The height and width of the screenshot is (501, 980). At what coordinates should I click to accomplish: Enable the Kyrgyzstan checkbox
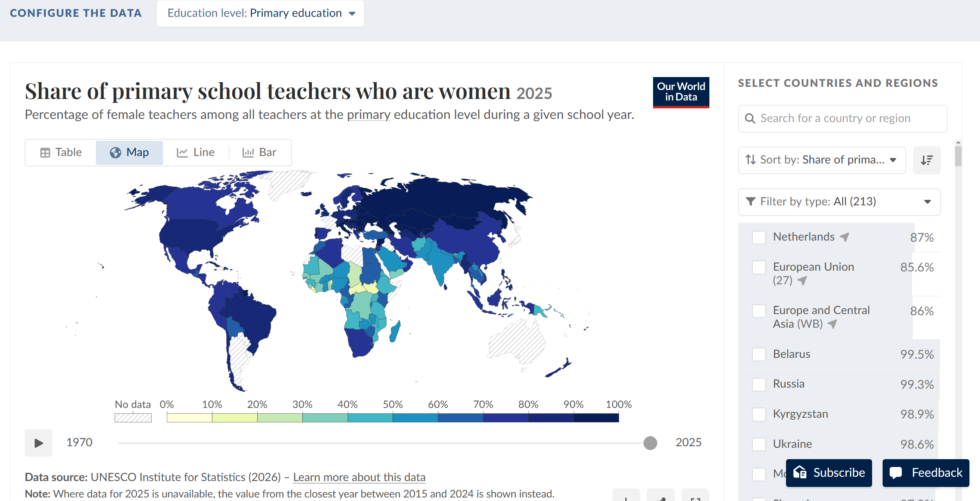pos(759,414)
